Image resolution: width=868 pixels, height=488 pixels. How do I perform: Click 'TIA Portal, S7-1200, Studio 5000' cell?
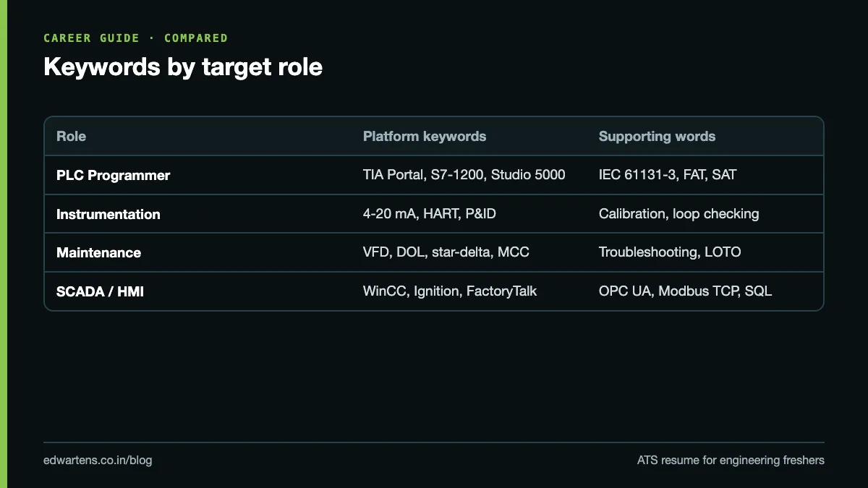[x=464, y=175]
